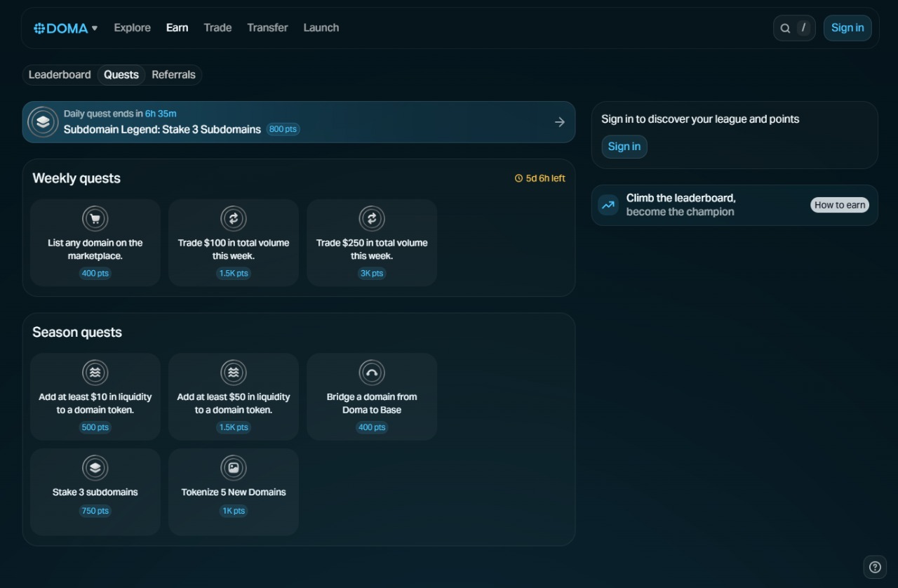Expand the DOMA dropdown arrow
The image size is (898, 588).
pos(95,29)
